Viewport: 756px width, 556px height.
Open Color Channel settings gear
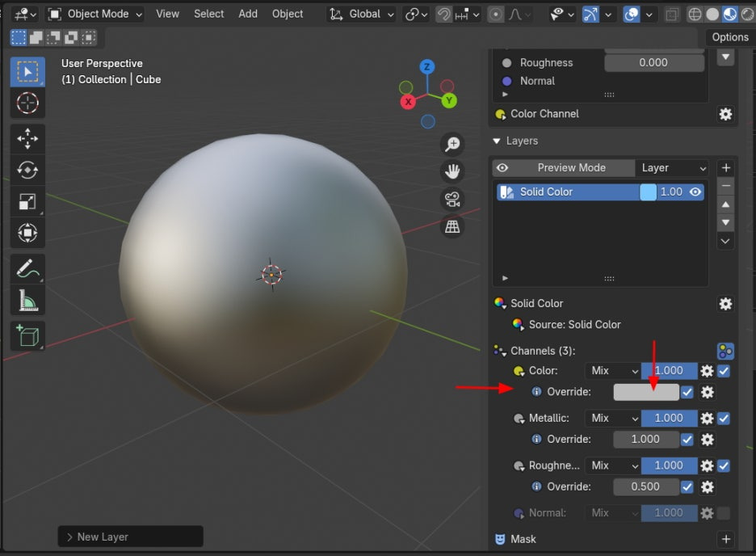(725, 114)
